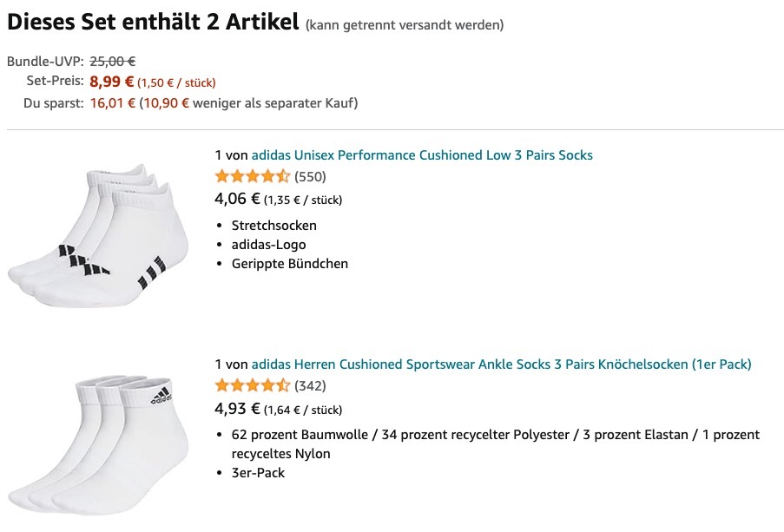Click the star rating of the Herren Ankle Socks
This screenshot has width=784, height=532.
(x=252, y=385)
